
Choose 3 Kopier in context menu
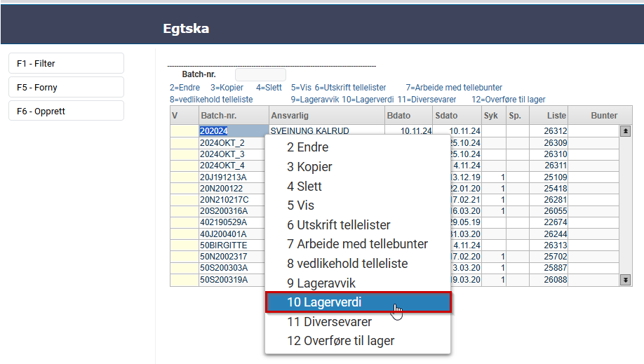[x=358, y=167]
